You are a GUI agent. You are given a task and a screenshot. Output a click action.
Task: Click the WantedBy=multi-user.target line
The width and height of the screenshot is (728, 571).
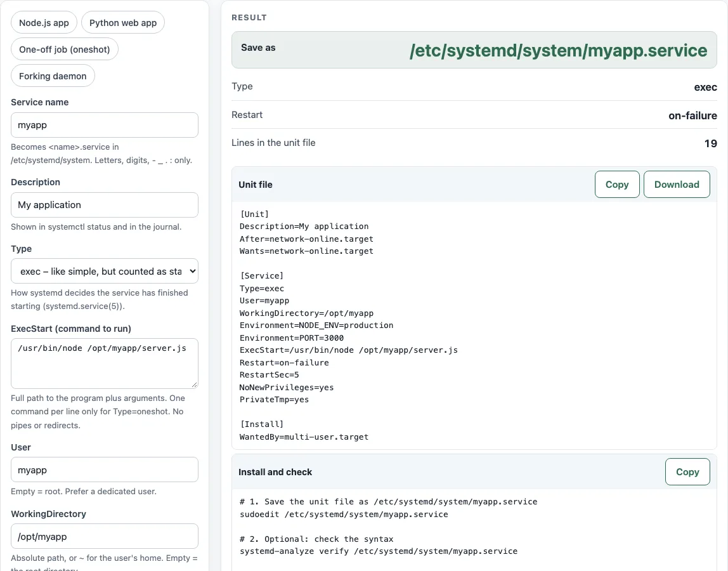pyautogui.click(x=304, y=436)
